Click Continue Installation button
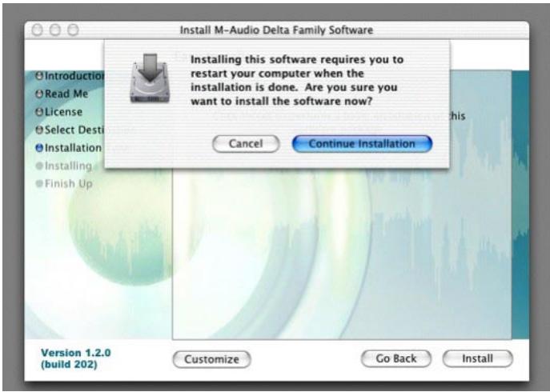This screenshot has height=392, width=550. tap(362, 144)
